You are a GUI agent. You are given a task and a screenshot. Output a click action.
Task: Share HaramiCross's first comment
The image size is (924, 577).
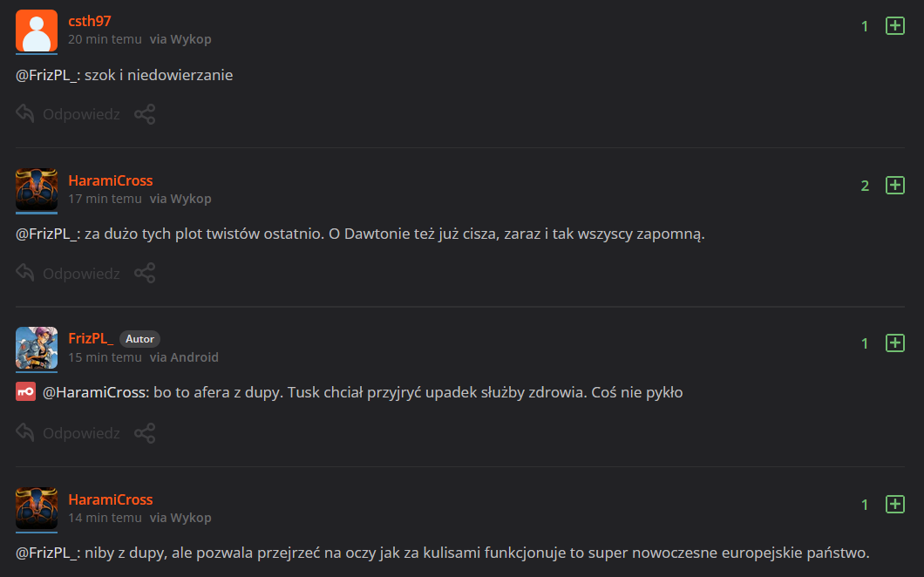point(145,273)
